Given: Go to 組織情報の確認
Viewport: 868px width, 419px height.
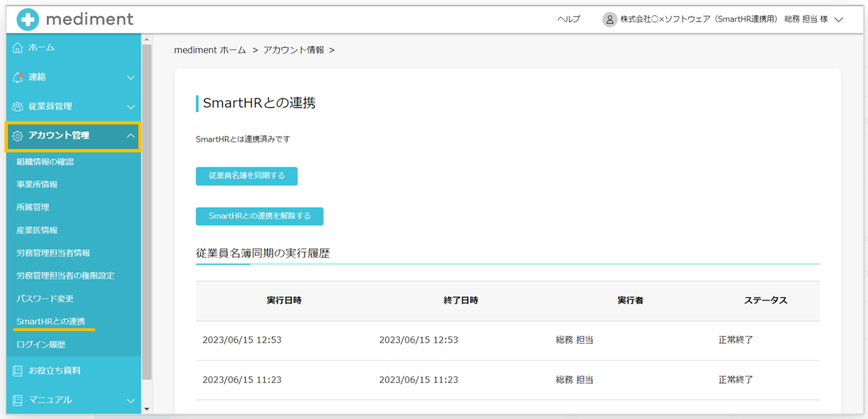Looking at the screenshot, I should pyautogui.click(x=45, y=162).
